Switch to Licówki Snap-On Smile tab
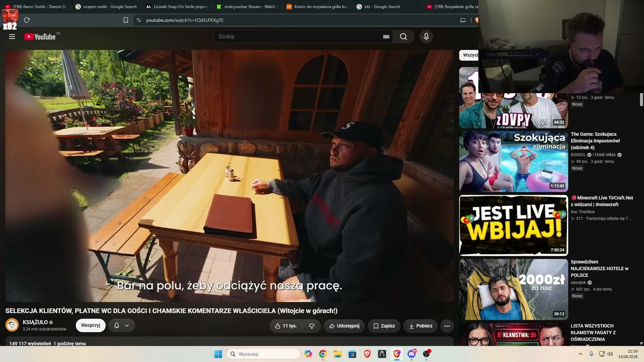The image size is (644, 362). point(177,7)
